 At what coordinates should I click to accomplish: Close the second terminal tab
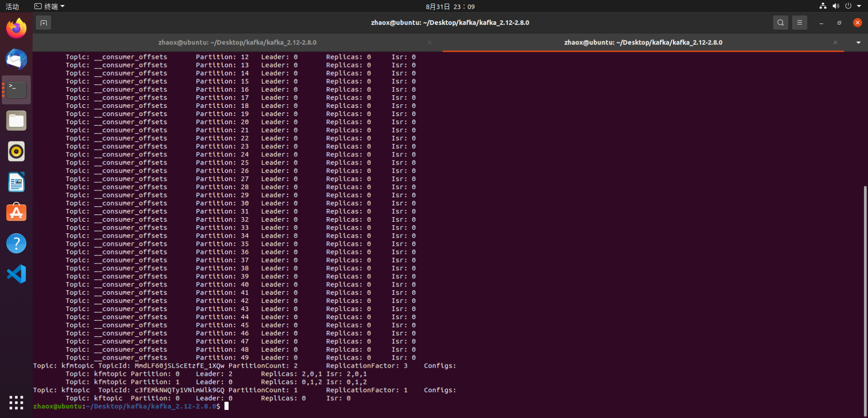tap(835, 43)
